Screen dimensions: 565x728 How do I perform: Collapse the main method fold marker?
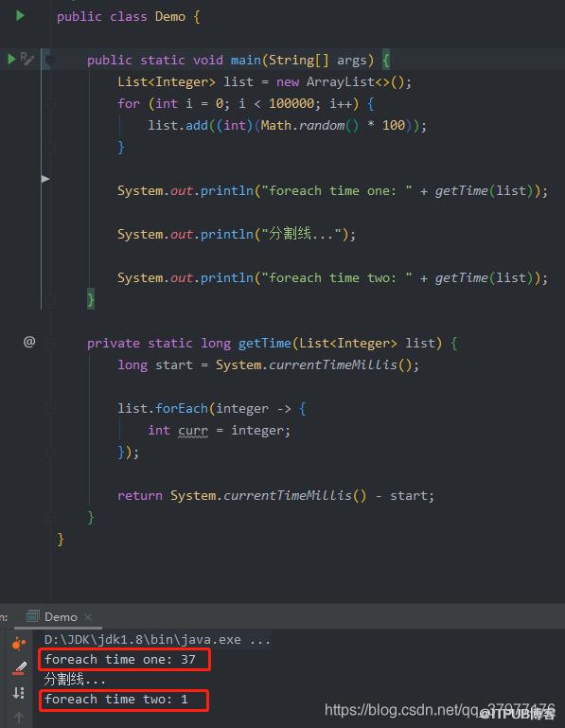pos(50,60)
